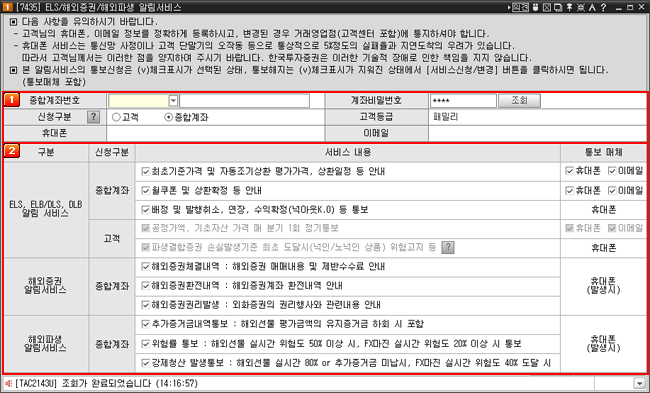The height and width of the screenshot is (393, 650).
Task: Uncheck 이메일 for 최초기준가격 안내 row
Action: (612, 171)
